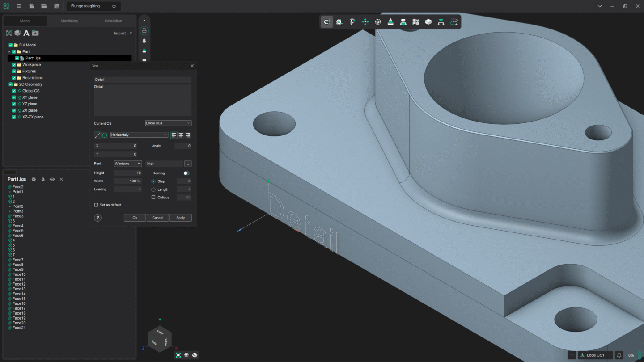Enable the Kerning toggle

pos(186,173)
